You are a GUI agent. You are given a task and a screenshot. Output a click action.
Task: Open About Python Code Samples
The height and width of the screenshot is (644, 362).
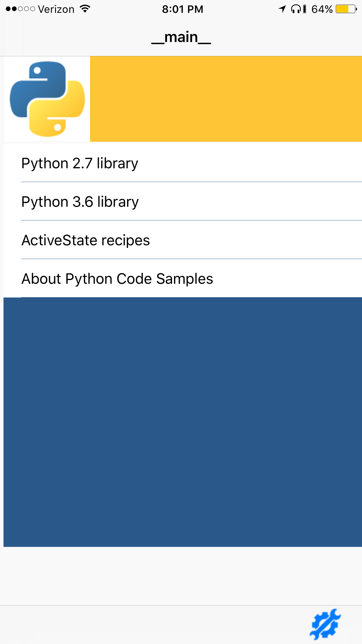point(117,279)
